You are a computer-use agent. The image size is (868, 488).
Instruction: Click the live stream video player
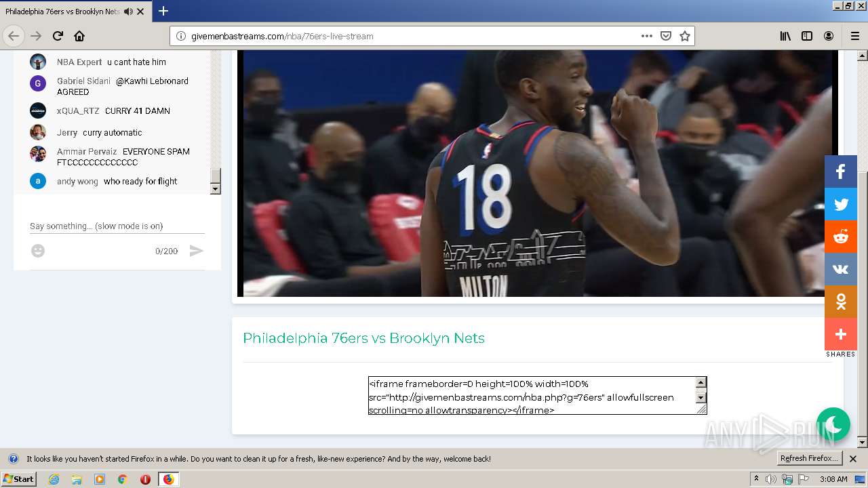538,173
